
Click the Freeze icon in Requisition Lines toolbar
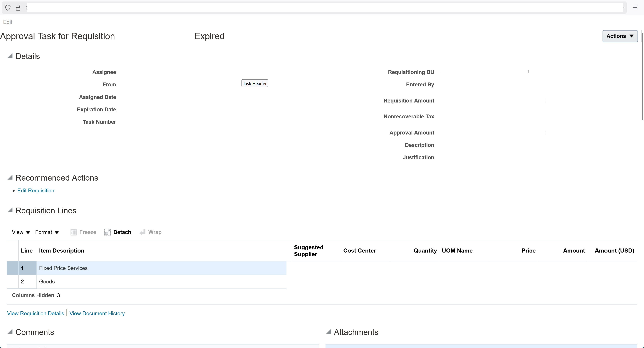(73, 232)
